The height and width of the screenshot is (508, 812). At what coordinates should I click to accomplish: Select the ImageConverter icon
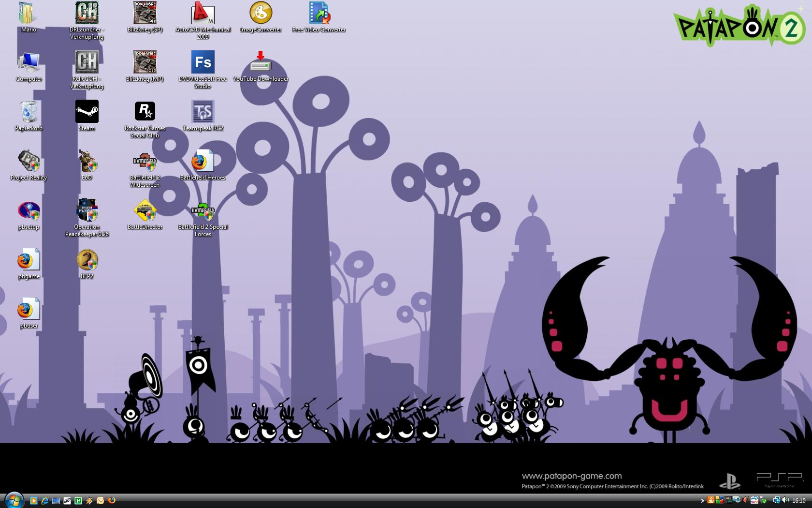tap(261, 17)
